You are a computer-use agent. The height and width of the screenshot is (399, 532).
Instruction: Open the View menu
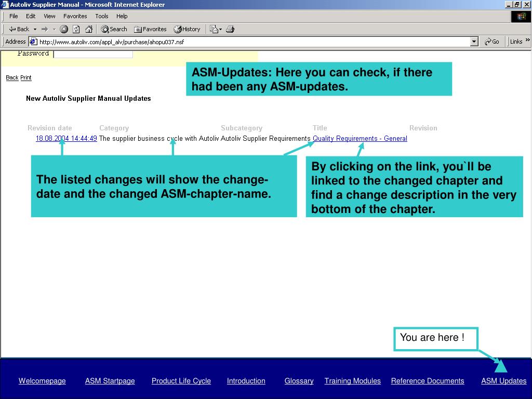pyautogui.click(x=49, y=16)
